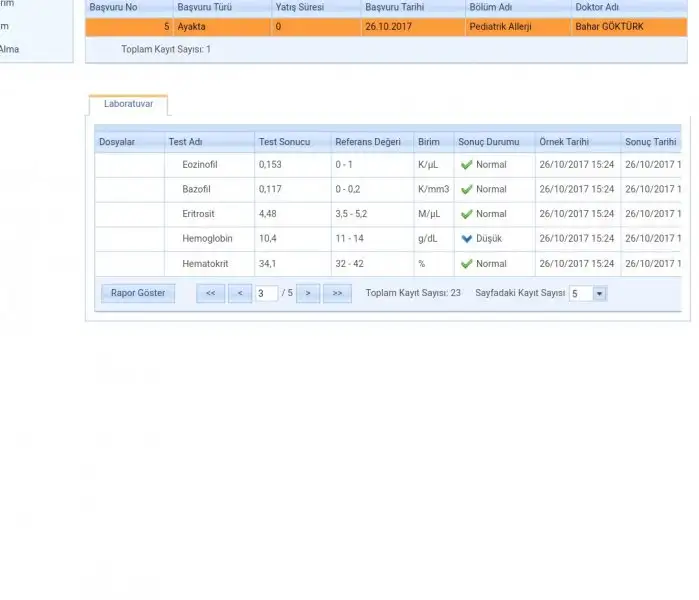Click green checkmark icon in Eritrosit row

point(466,214)
